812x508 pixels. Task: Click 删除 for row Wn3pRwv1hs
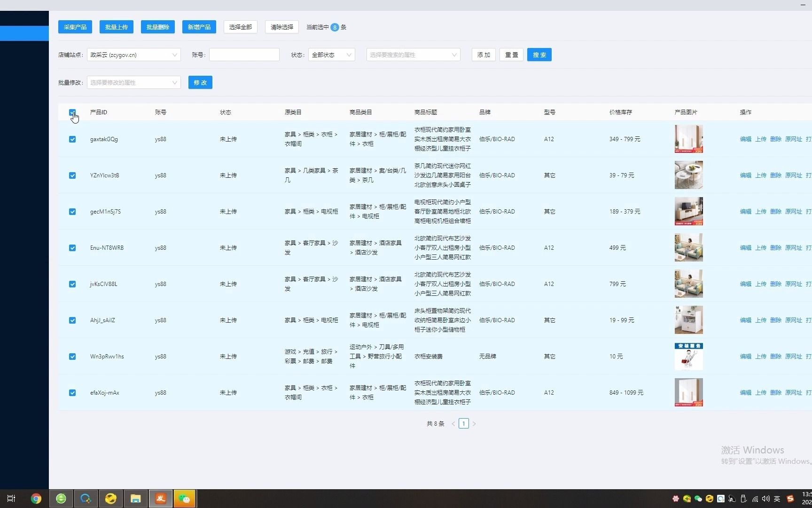(776, 357)
